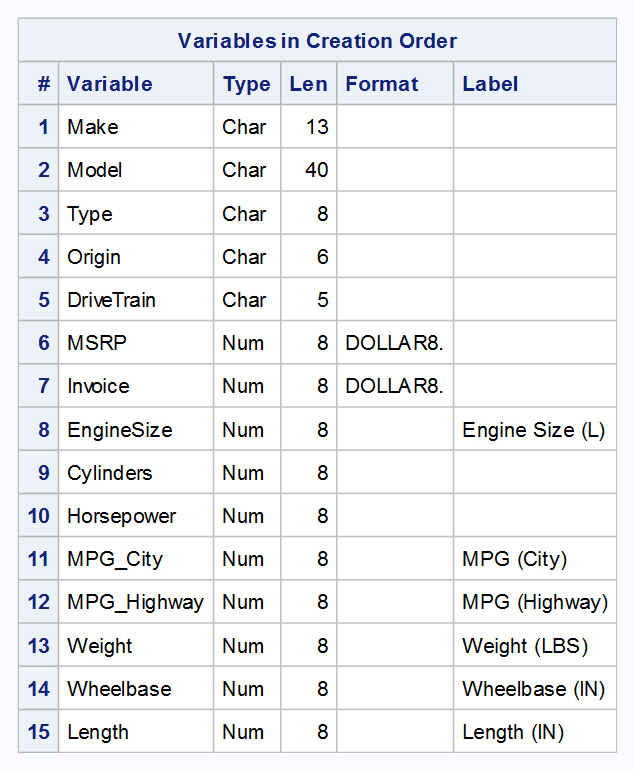Viewport: 635px width, 771px height.
Task: Click the Label column header
Action: click(x=490, y=84)
